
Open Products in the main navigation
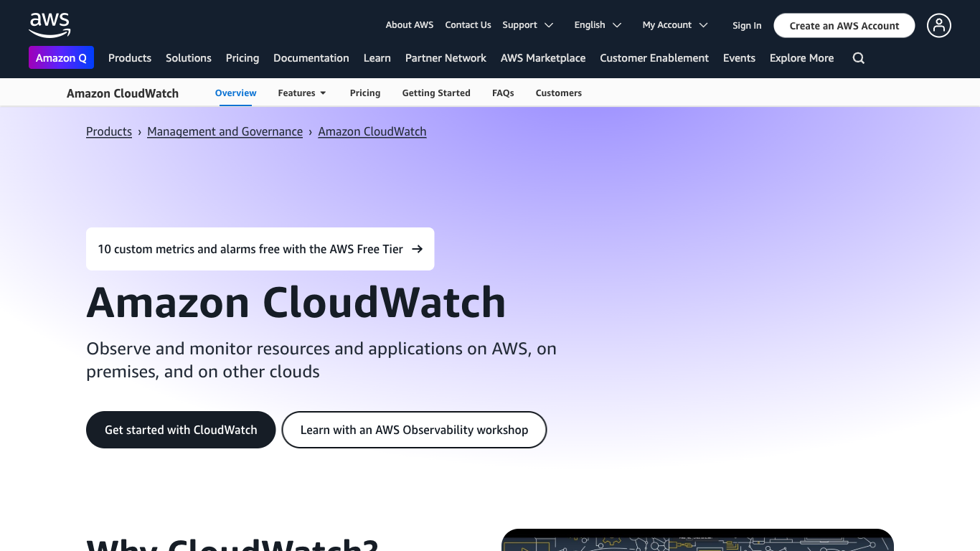tap(130, 58)
